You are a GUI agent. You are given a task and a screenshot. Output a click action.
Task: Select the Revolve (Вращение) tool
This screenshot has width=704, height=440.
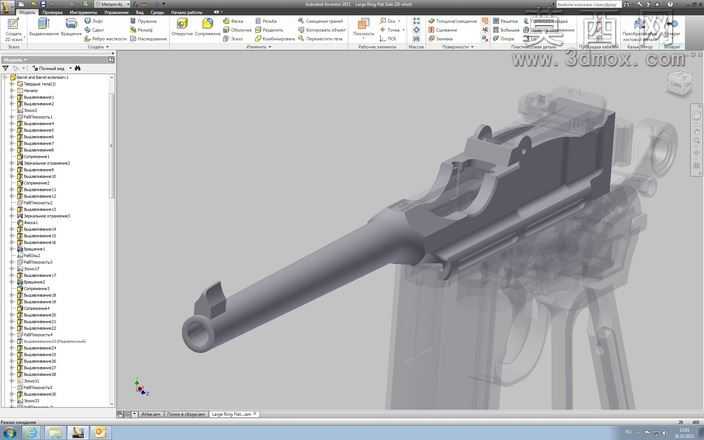tap(71, 27)
